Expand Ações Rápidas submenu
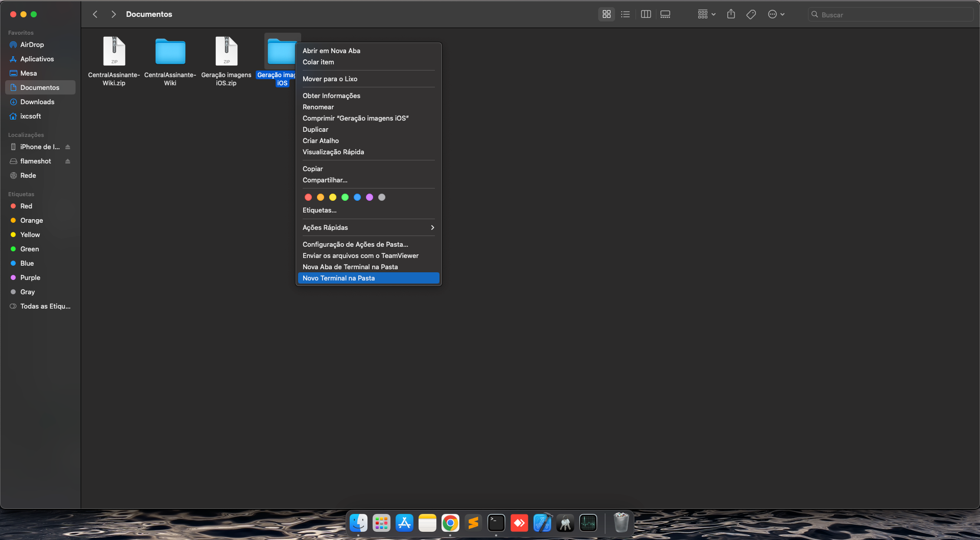This screenshot has width=980, height=540. [x=368, y=228]
